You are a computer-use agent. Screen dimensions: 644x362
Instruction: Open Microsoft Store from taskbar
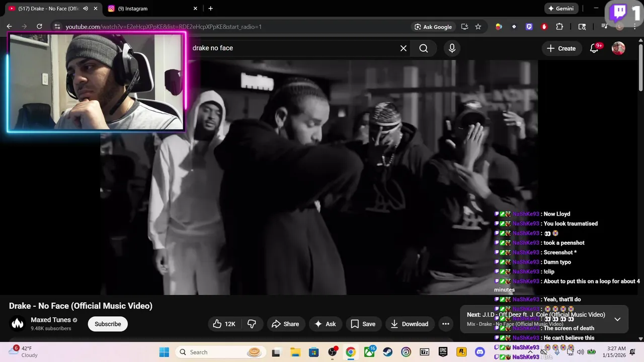point(313,352)
